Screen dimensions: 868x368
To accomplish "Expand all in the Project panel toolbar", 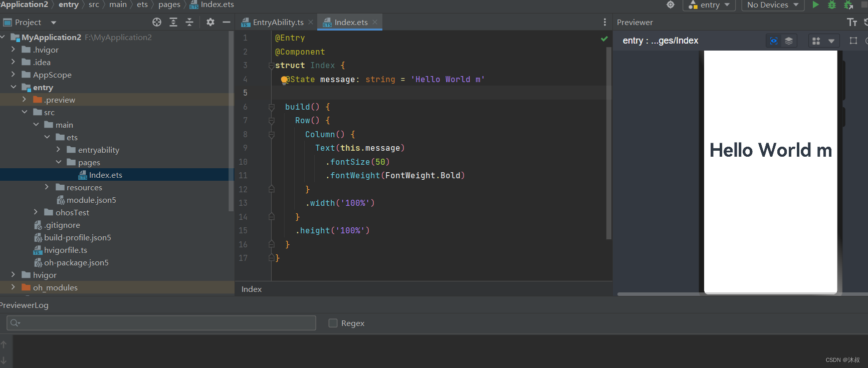I will coord(173,22).
